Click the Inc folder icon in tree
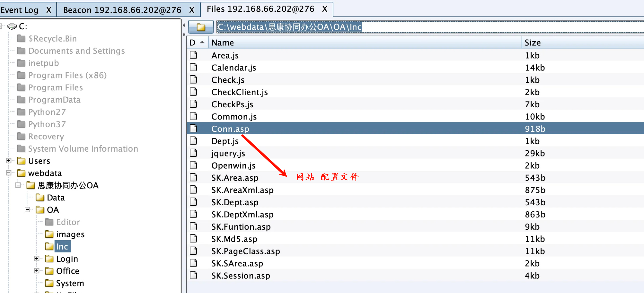This screenshot has height=293, width=644. (49, 247)
